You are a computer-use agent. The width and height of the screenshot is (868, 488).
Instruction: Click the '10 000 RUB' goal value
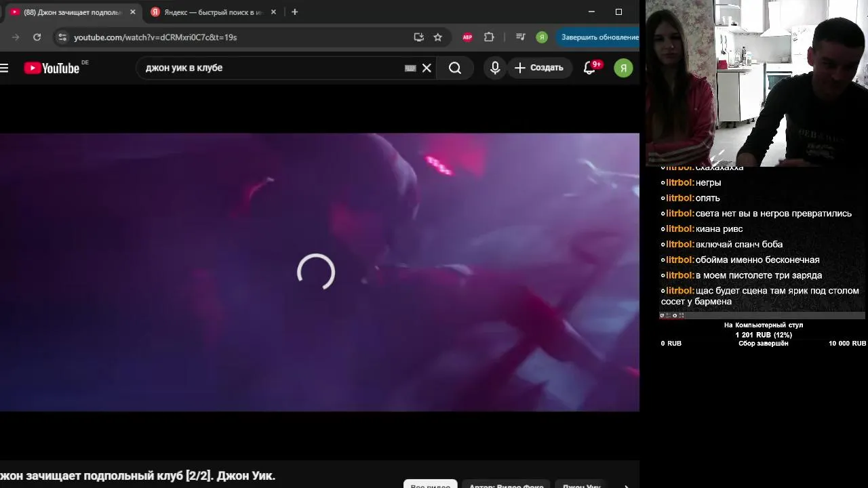tap(847, 344)
